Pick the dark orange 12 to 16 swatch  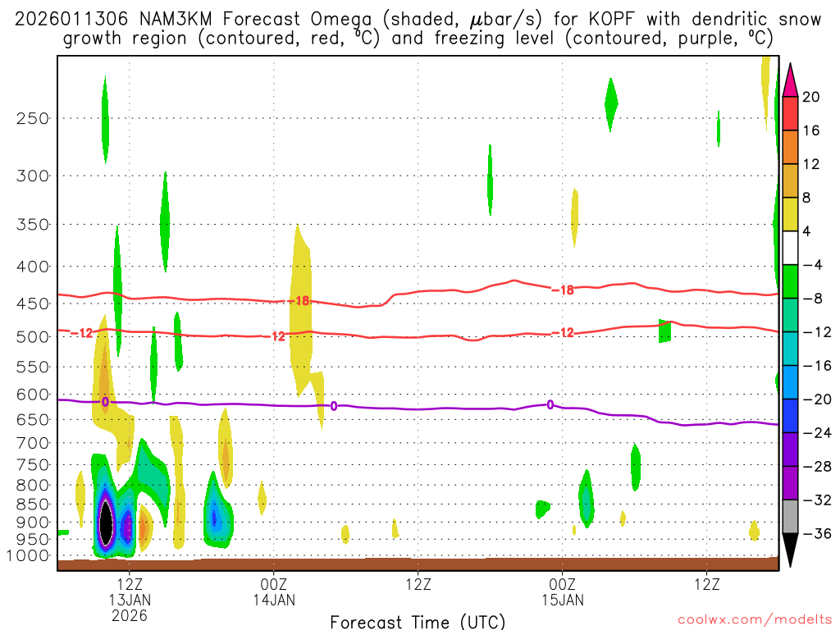[790, 147]
